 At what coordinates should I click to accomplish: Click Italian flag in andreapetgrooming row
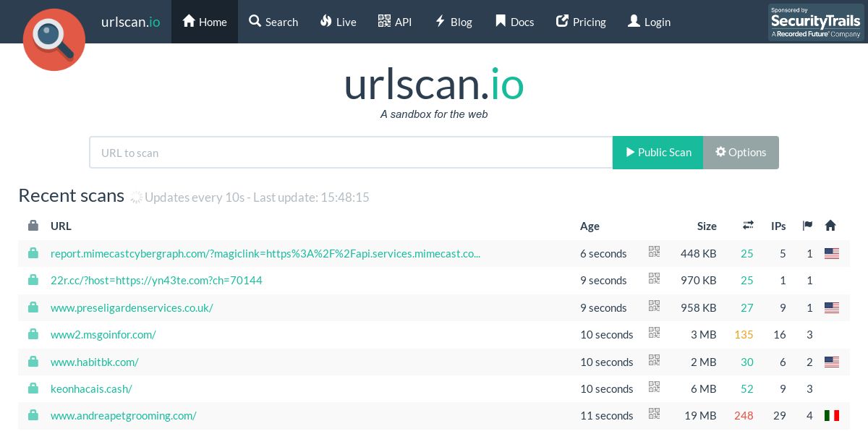tap(832, 415)
